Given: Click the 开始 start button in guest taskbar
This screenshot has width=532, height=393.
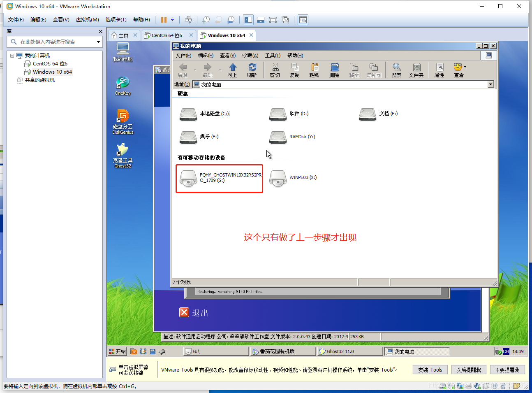Looking at the screenshot, I should (x=117, y=351).
